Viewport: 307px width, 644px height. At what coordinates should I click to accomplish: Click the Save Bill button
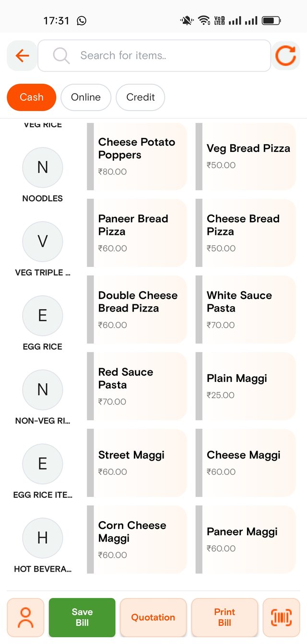pyautogui.click(x=82, y=617)
